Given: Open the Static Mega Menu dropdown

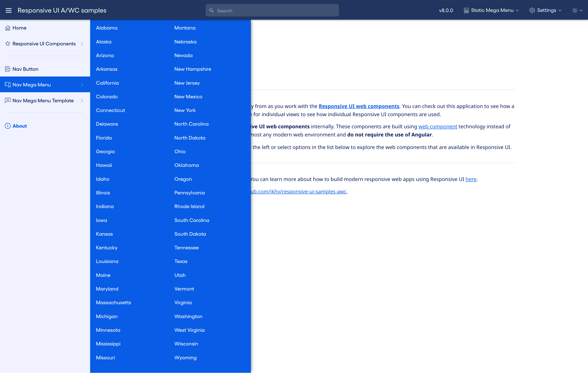Looking at the screenshot, I should [492, 10].
